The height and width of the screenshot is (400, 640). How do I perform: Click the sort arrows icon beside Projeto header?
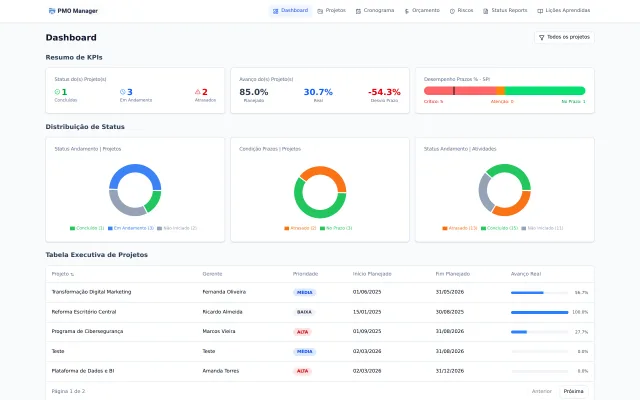click(72, 274)
